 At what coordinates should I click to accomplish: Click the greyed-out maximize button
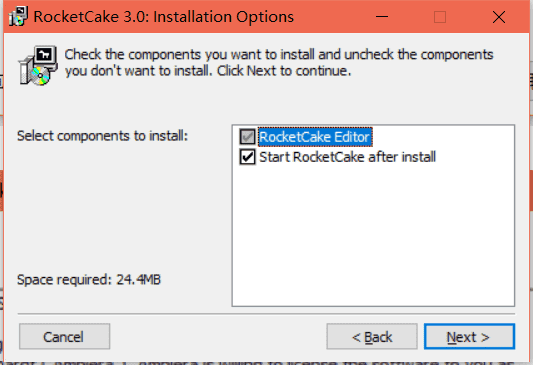pyautogui.click(x=440, y=17)
